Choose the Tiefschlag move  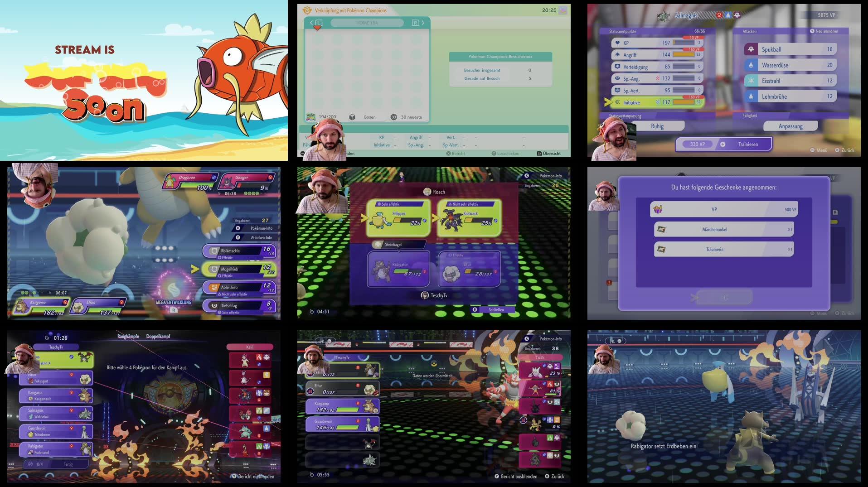pos(239,306)
